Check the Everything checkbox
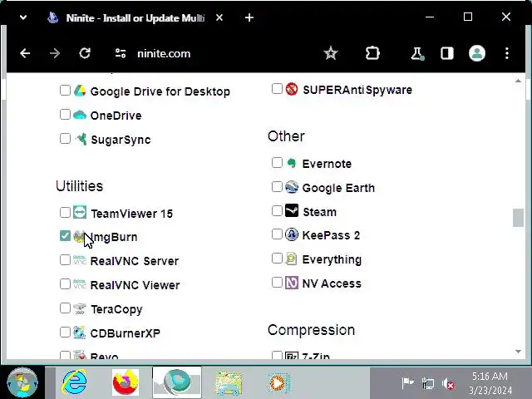This screenshot has width=532, height=399. point(277,259)
